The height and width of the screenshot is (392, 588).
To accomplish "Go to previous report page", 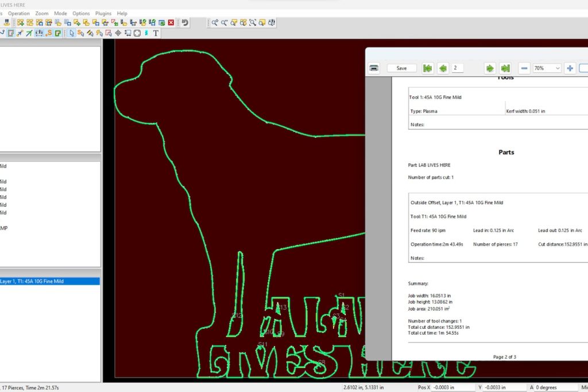I will click(x=443, y=68).
